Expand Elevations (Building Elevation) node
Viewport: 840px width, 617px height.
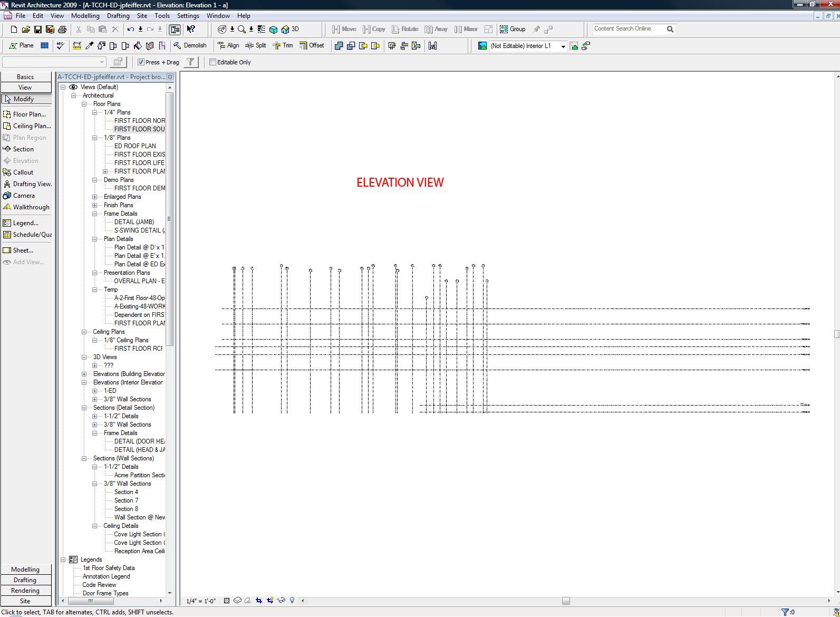[84, 374]
